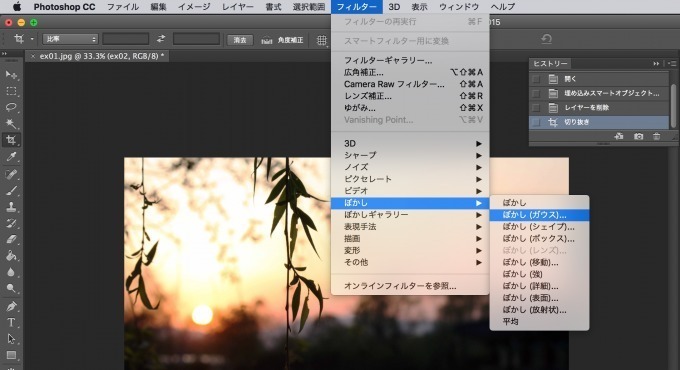Image resolution: width=680 pixels, height=370 pixels.
Task: Click the swap width and height arrows
Action: click(161, 39)
